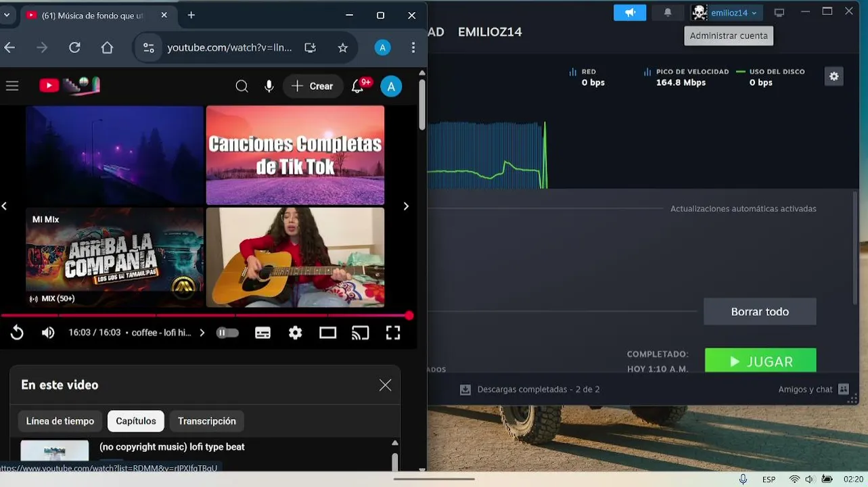Click 'Borrar todo' in Steam downloads
The height and width of the screenshot is (487, 868).
click(x=760, y=312)
